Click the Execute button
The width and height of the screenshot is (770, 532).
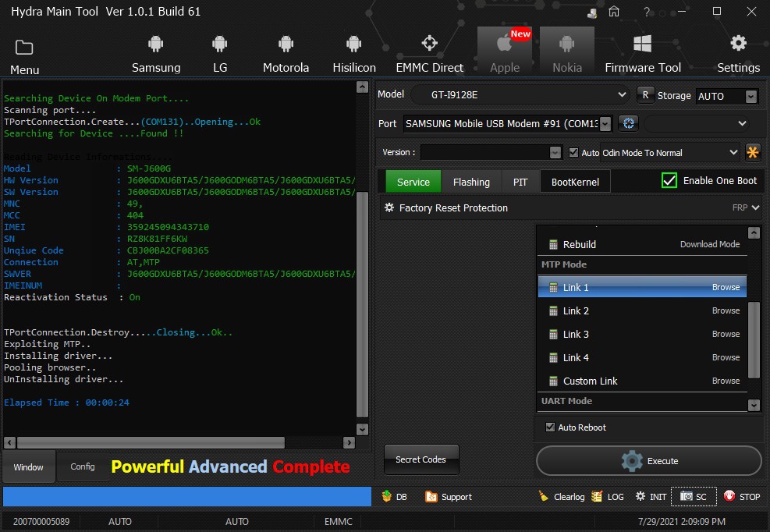649,461
